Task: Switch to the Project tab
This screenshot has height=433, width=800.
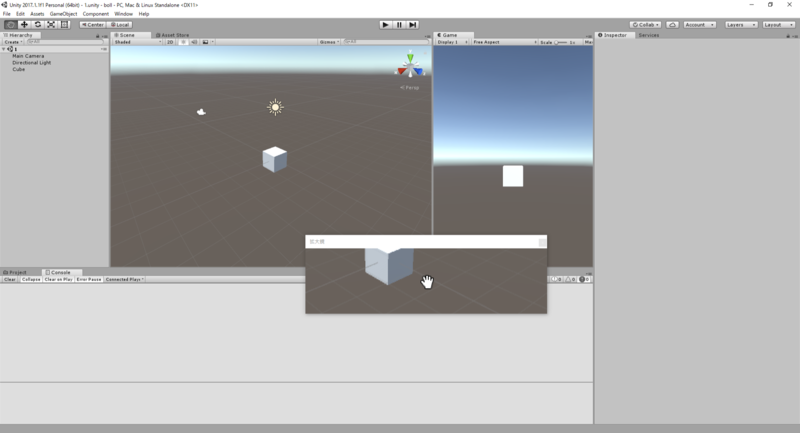Action: pyautogui.click(x=15, y=272)
